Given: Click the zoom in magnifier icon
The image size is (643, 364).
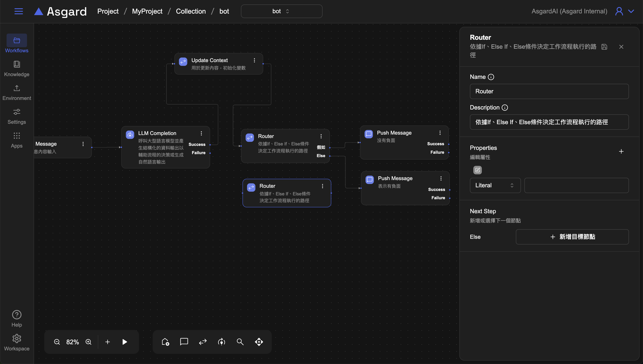Looking at the screenshot, I should click(x=88, y=342).
